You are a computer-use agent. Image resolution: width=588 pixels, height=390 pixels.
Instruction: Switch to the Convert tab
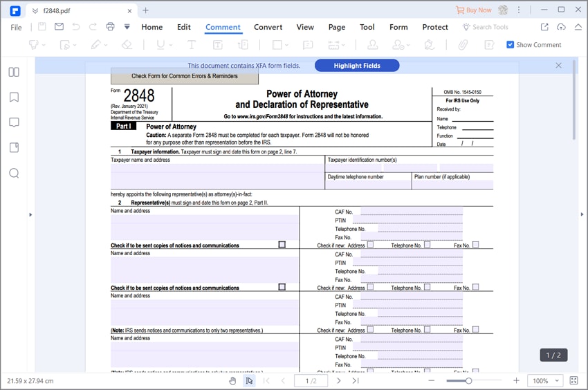[x=268, y=27]
